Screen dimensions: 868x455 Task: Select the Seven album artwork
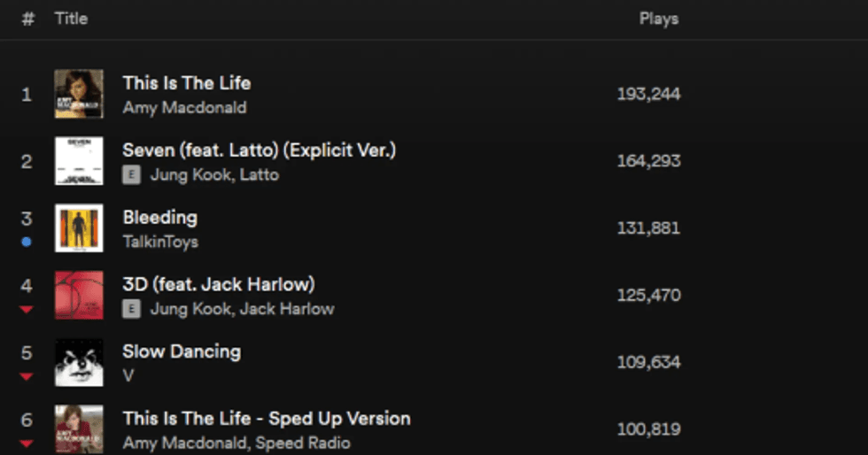click(x=79, y=161)
